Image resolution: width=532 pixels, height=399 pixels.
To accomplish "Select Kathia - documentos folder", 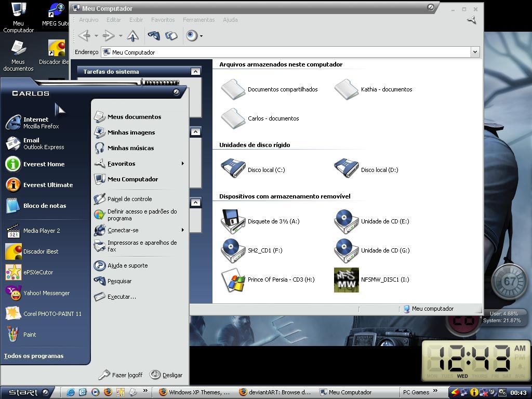I will pyautogui.click(x=373, y=89).
